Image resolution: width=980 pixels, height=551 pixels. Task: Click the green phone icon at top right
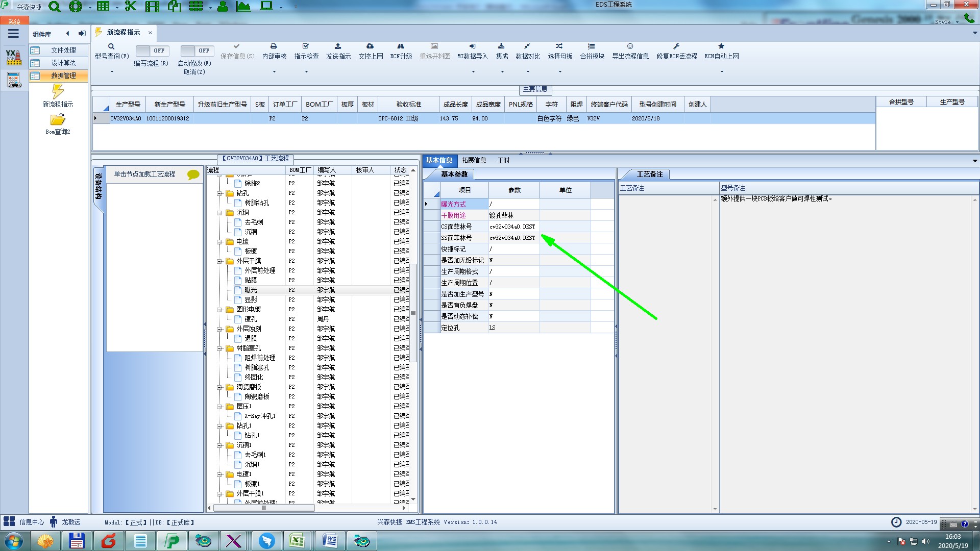pos(969,18)
